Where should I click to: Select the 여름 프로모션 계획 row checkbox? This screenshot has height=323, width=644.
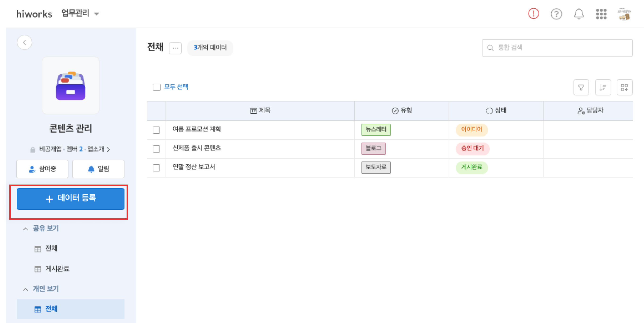click(156, 130)
